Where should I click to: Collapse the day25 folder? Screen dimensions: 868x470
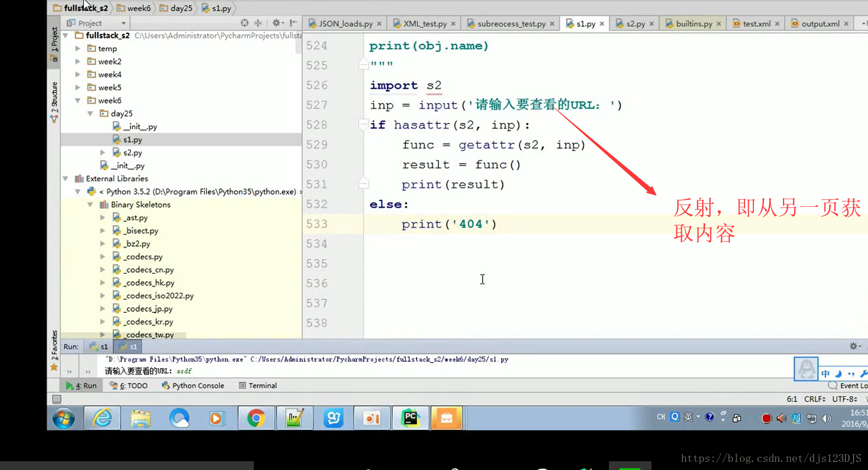(x=91, y=114)
